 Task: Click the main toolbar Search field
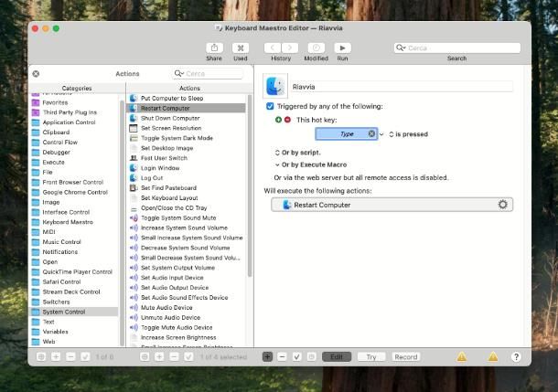[457, 48]
